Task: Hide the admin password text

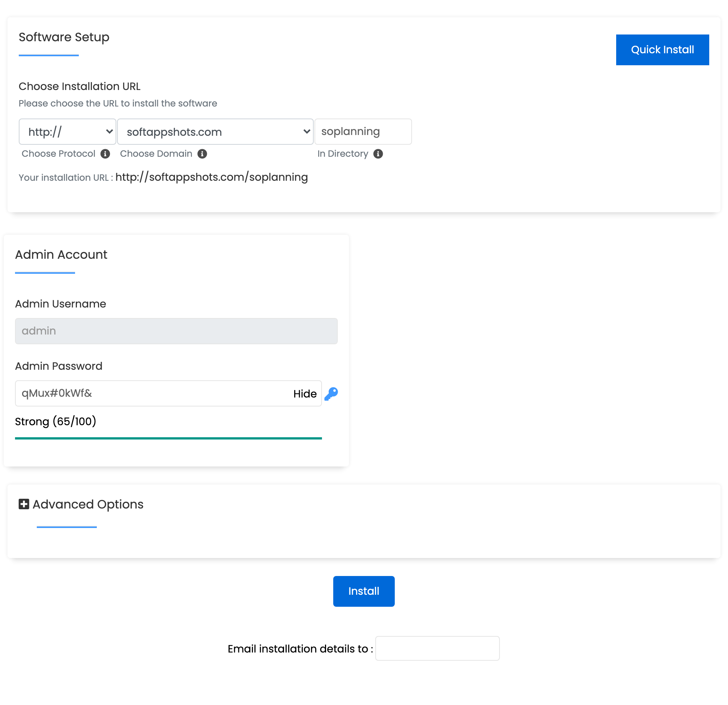Action: [304, 393]
